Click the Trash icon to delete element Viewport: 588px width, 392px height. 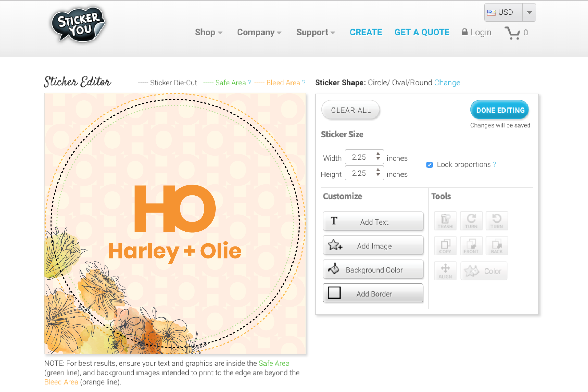click(445, 221)
